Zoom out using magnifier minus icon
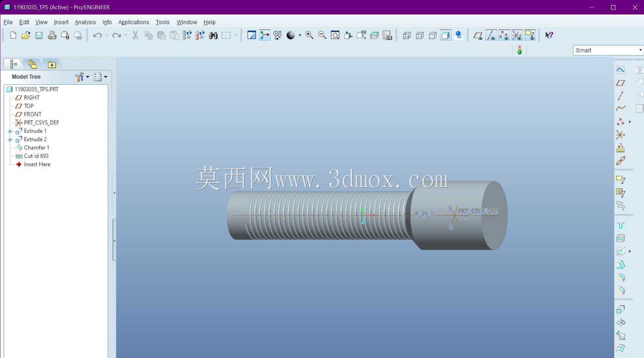644x358 pixels. tap(322, 35)
